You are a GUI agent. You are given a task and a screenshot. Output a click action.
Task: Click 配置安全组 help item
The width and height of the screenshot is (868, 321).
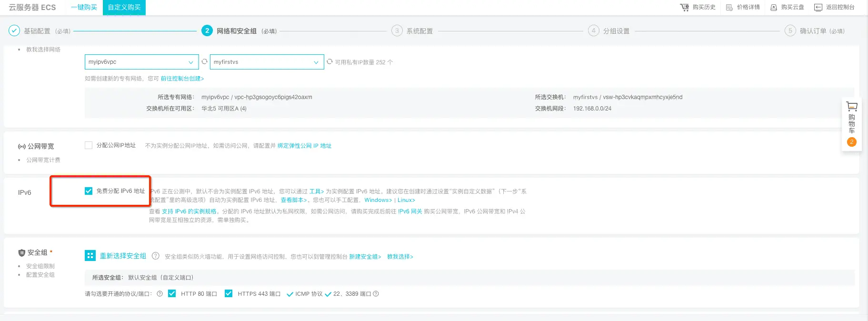[x=40, y=275]
